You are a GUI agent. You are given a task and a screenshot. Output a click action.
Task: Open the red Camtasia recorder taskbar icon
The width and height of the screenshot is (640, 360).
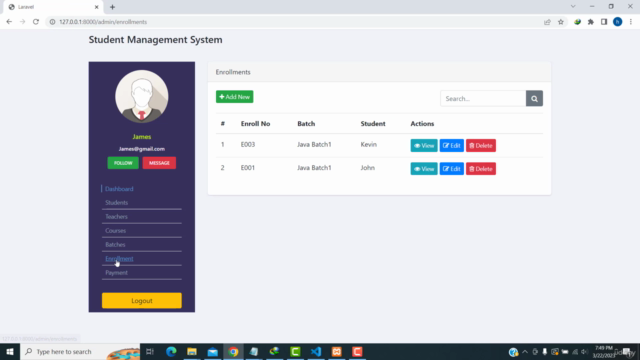click(x=358, y=351)
